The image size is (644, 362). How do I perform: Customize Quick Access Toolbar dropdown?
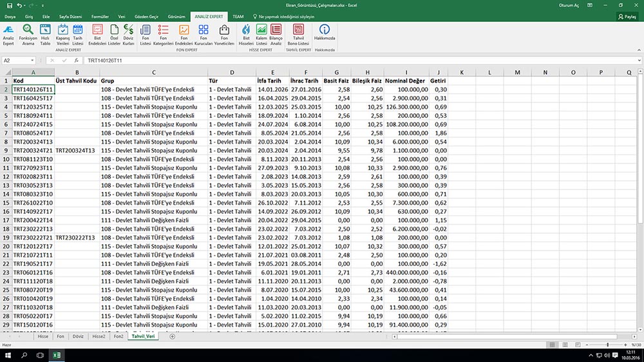(43, 5)
